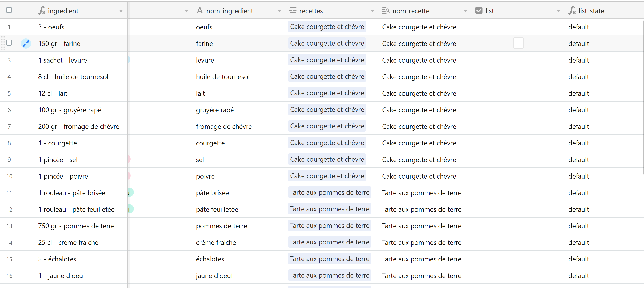Open nom_ingredient column header menu

point(279,11)
